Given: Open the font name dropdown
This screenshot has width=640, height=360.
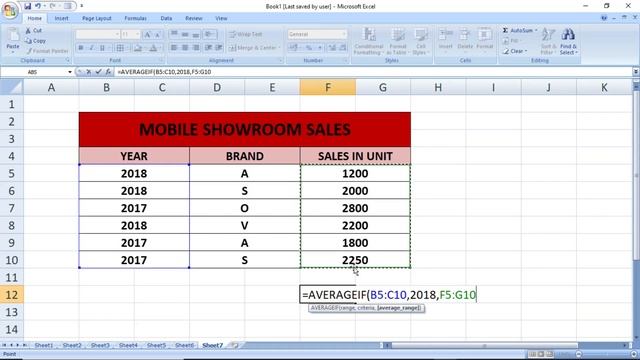Looking at the screenshot, I should 117,35.
